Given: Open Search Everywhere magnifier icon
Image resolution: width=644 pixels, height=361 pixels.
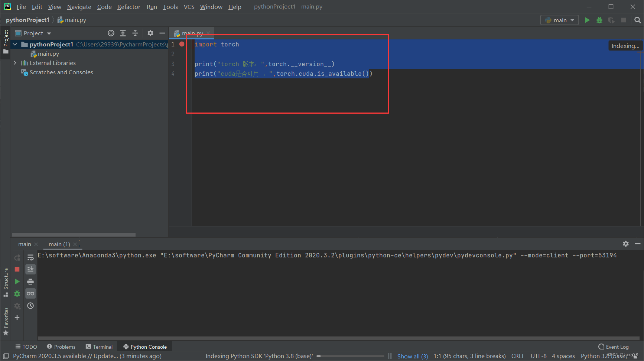Looking at the screenshot, I should point(637,20).
